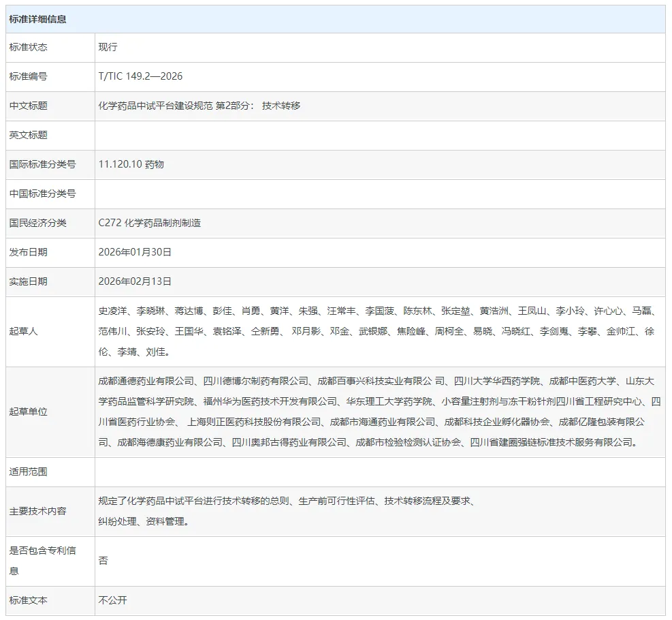672x620 pixels.
Task: Click the 中国标准分类号 row label
Action: [x=42, y=194]
